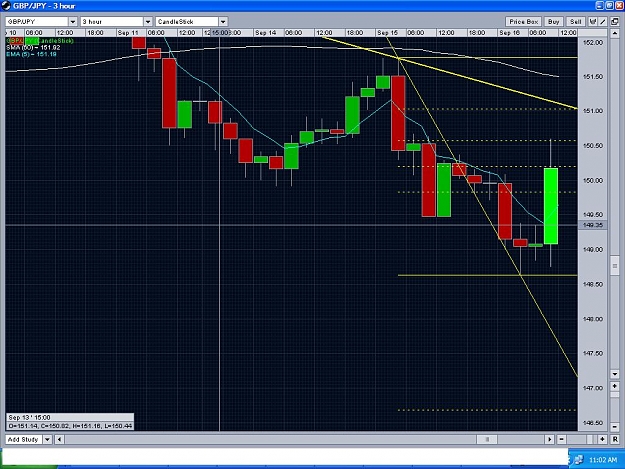Click the vertical zoom minus button

tap(614, 426)
